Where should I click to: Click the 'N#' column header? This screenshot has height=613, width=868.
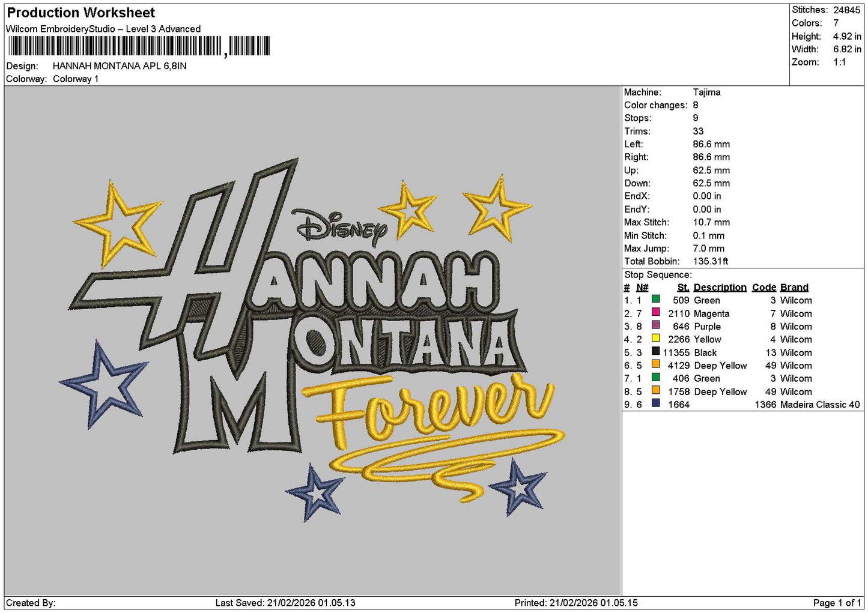[x=642, y=288]
